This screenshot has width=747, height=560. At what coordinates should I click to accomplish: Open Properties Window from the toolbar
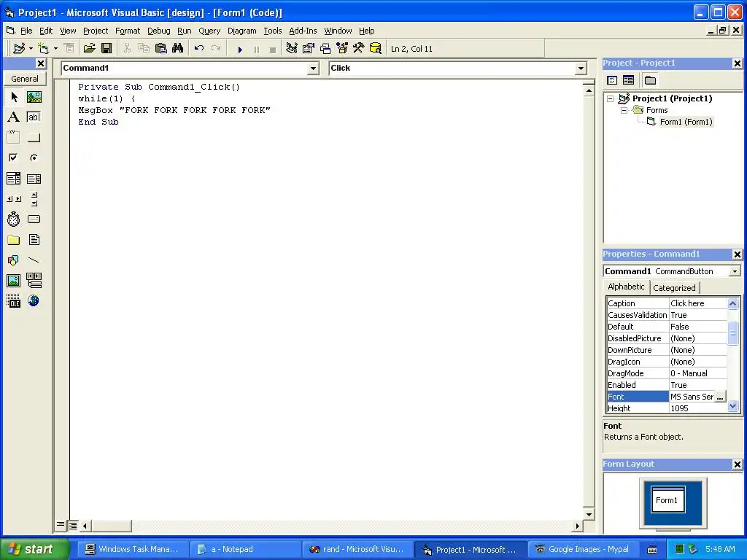[x=309, y=49]
